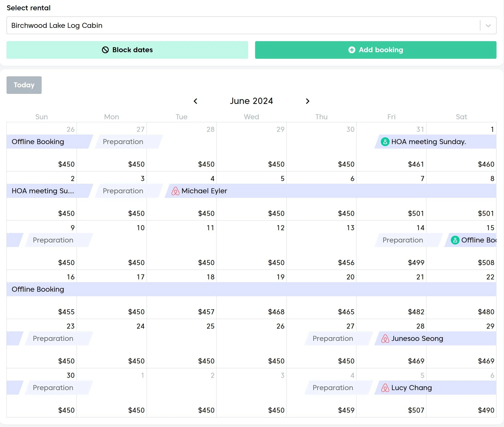Open the HOA meeting Su... event on June 2
The height and width of the screenshot is (427, 504).
point(43,191)
